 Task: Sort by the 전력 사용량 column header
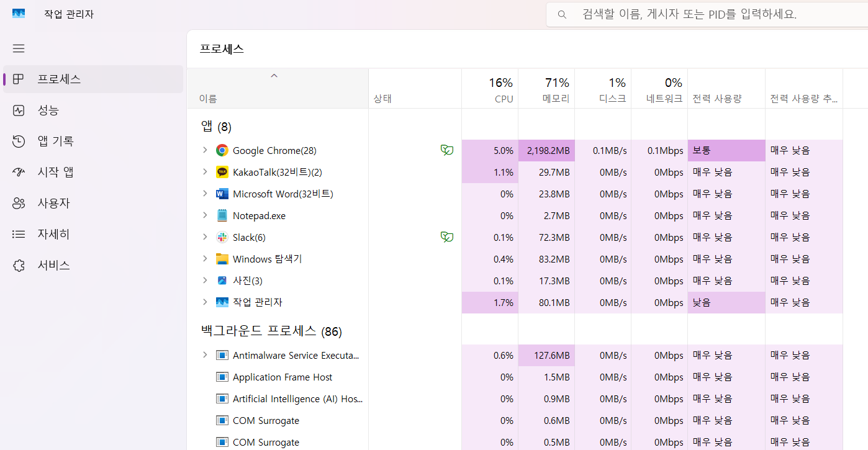(x=726, y=89)
